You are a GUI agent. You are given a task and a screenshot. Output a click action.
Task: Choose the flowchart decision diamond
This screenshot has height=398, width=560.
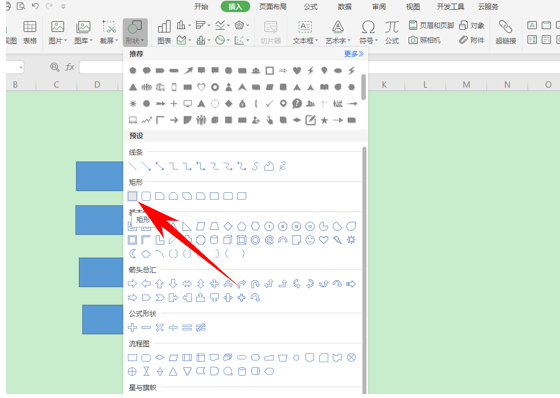(x=160, y=357)
